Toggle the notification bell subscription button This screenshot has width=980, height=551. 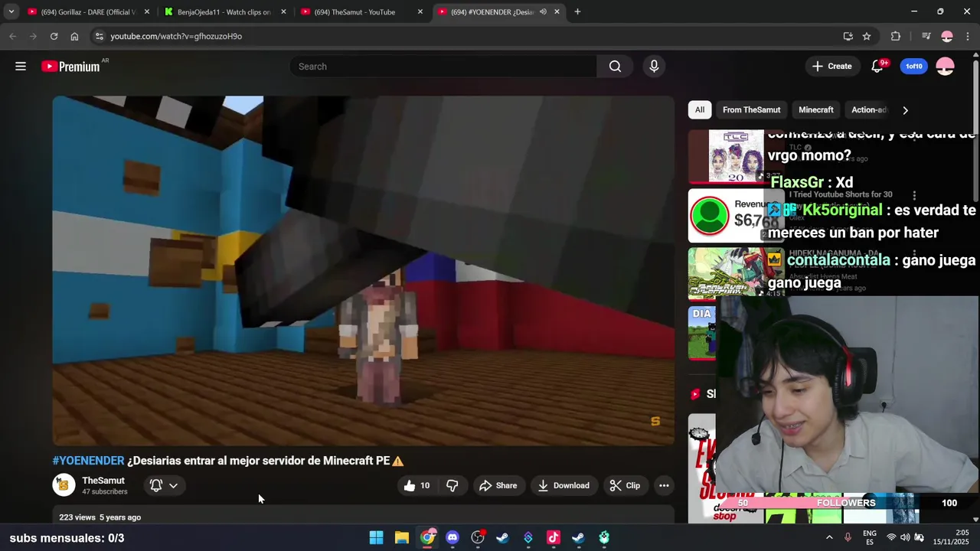(156, 485)
